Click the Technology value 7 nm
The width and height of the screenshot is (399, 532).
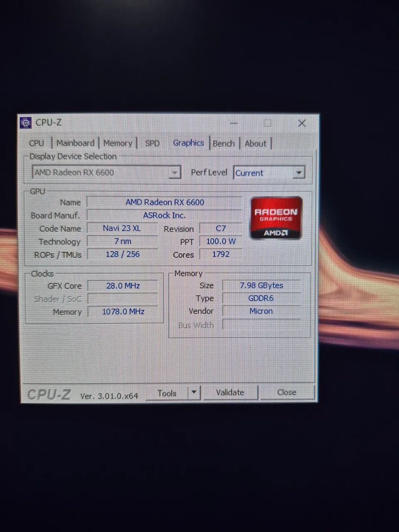[122, 241]
